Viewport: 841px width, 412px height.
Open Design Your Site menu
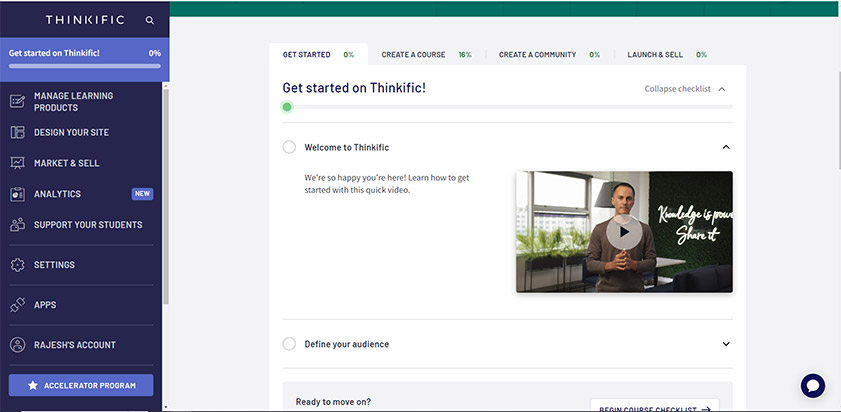pos(81,133)
